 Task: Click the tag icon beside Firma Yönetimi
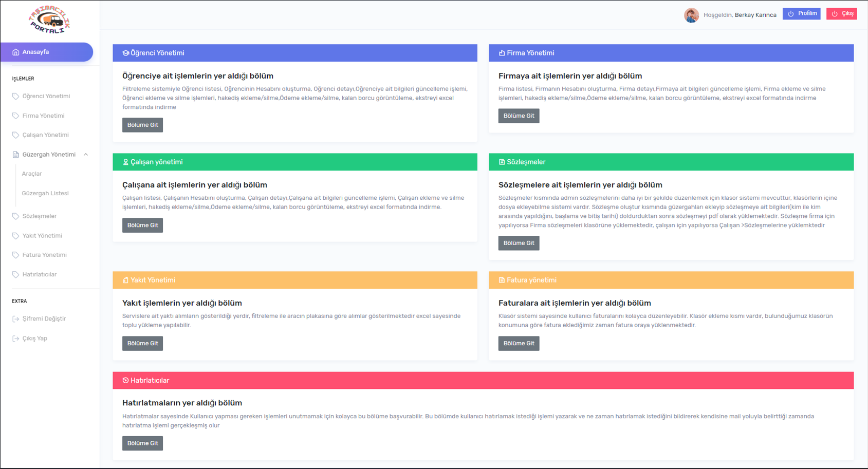[15, 116]
